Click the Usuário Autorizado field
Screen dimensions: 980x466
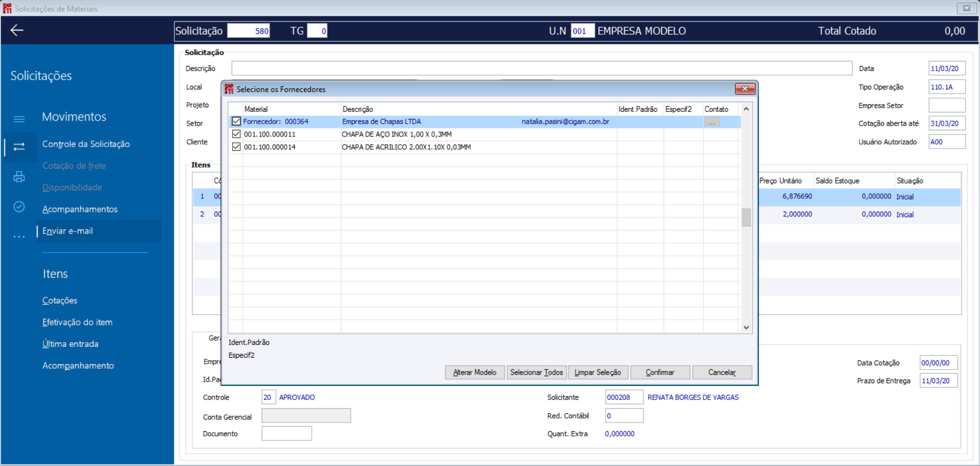coord(947,142)
